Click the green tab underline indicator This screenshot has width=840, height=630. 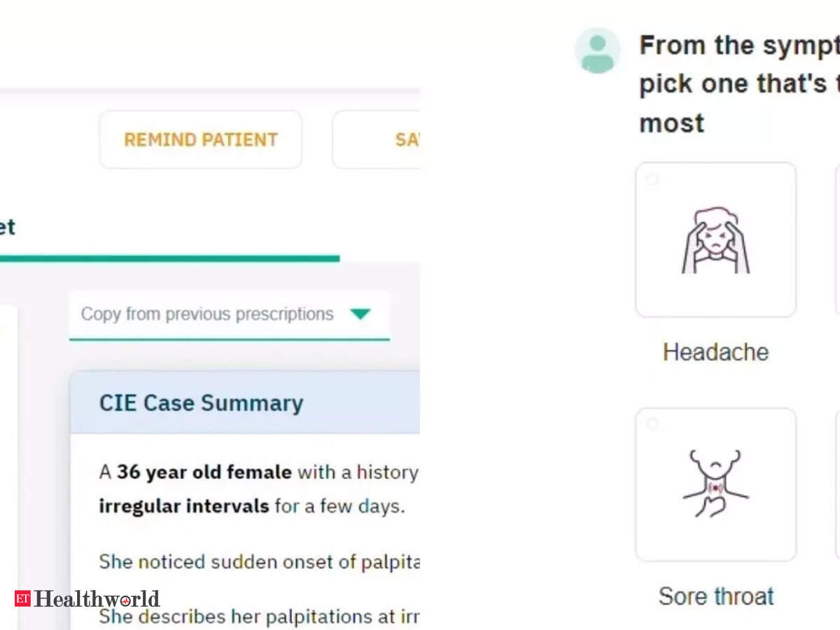click(169, 258)
